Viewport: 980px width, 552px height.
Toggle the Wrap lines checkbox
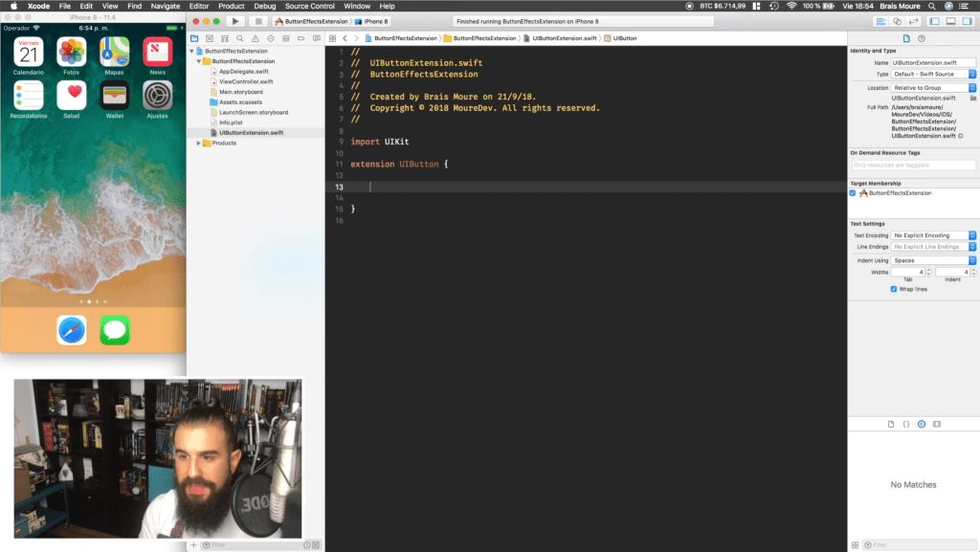[894, 289]
